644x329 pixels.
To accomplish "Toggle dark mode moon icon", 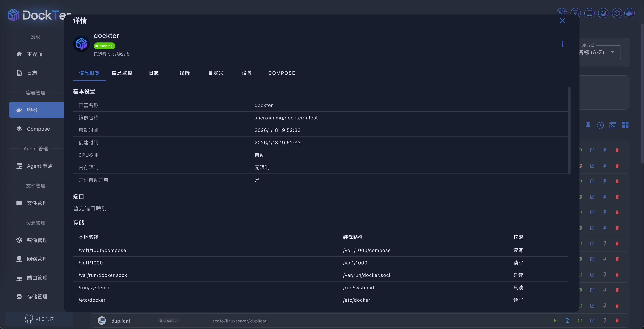I will click(603, 13).
